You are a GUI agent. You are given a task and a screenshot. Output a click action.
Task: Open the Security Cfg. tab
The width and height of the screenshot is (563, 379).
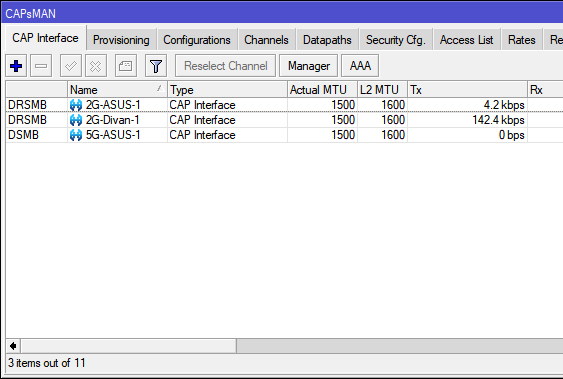tap(396, 40)
